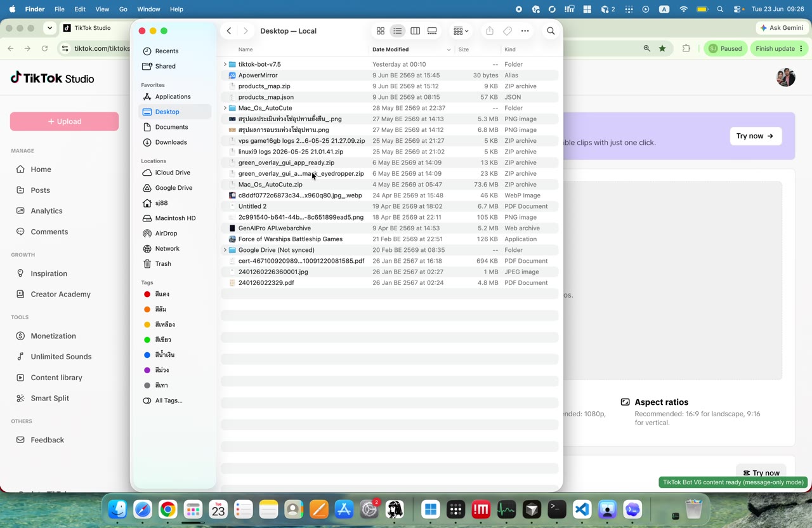Open the Help menu

(177, 9)
